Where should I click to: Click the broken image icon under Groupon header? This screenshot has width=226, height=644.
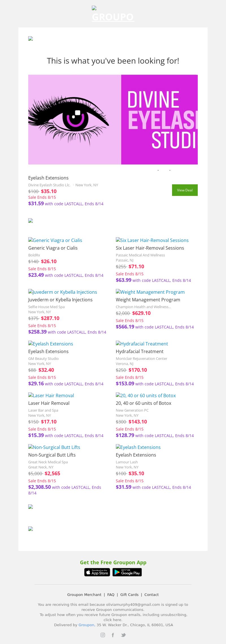(x=31, y=38)
